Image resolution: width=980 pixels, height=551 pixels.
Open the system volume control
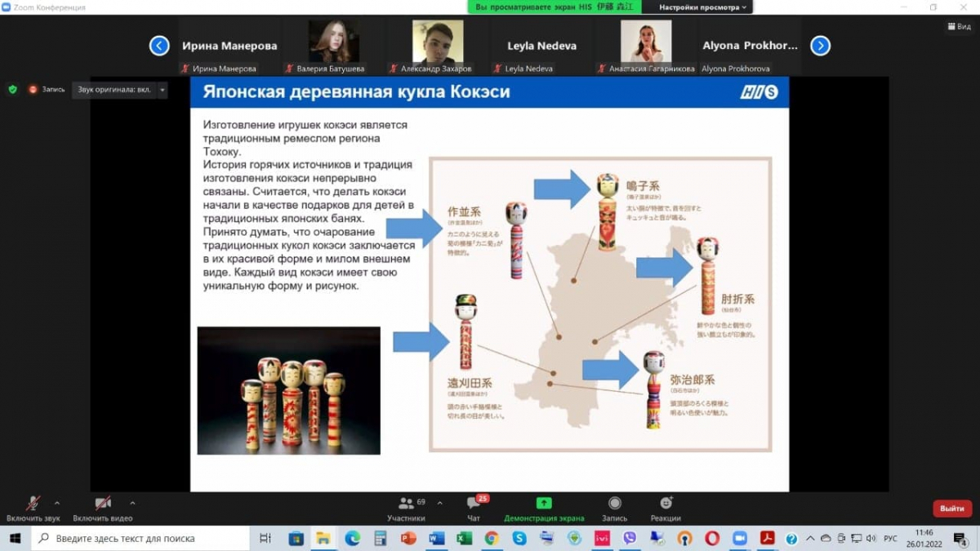871,539
